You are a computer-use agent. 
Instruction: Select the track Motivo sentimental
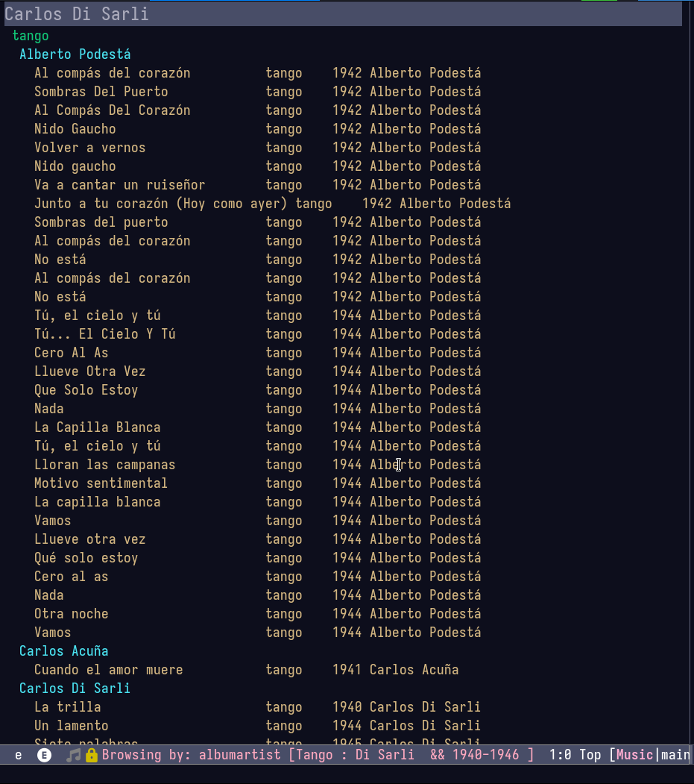pos(258,483)
